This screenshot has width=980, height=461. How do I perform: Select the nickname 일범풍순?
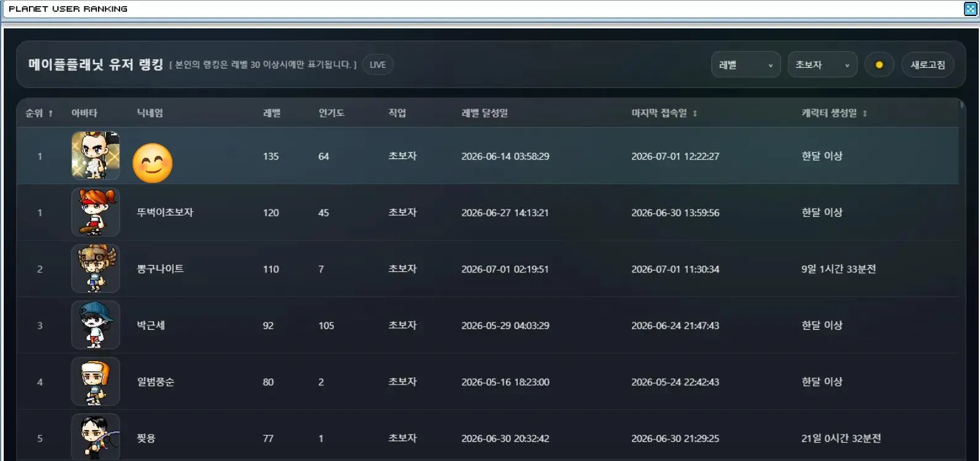coord(155,382)
